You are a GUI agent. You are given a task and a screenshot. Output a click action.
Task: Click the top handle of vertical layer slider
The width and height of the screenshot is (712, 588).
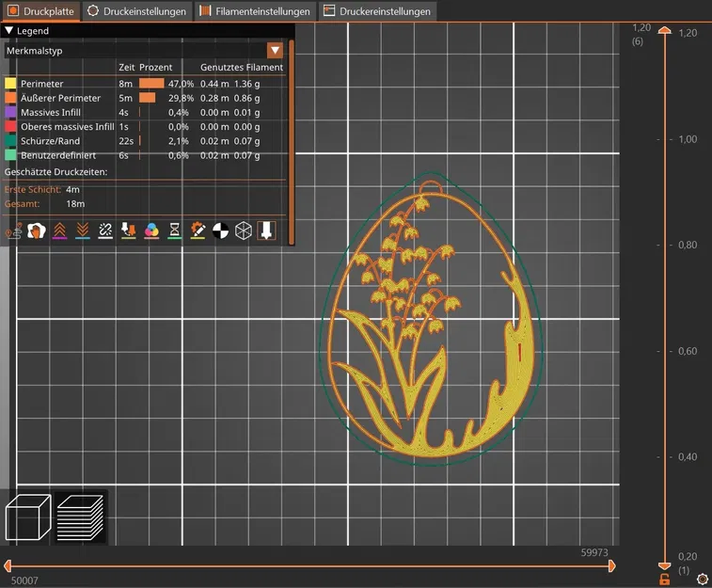click(665, 31)
